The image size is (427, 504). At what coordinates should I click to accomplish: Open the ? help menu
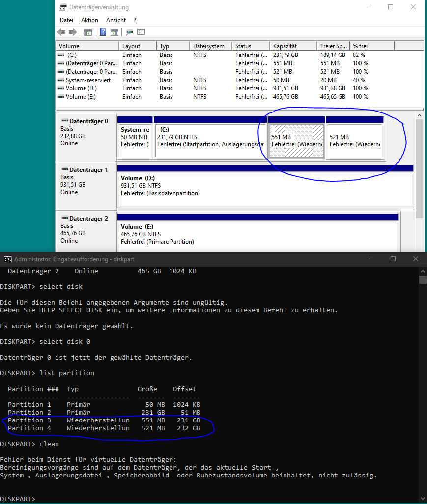click(x=135, y=20)
